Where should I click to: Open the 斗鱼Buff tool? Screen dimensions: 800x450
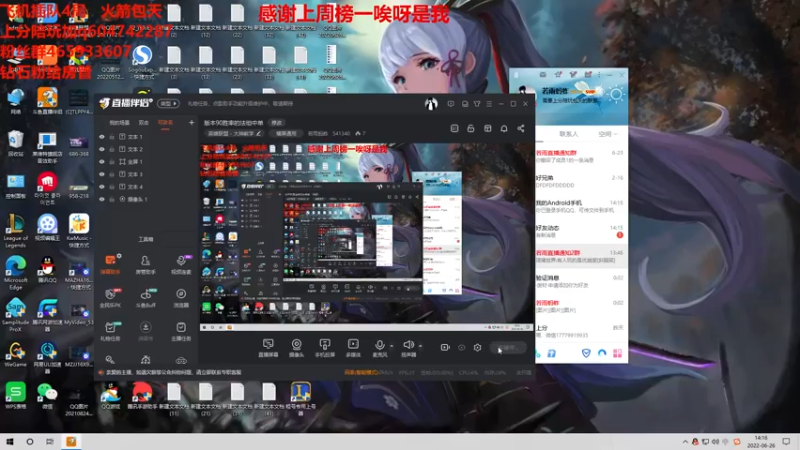145,297
